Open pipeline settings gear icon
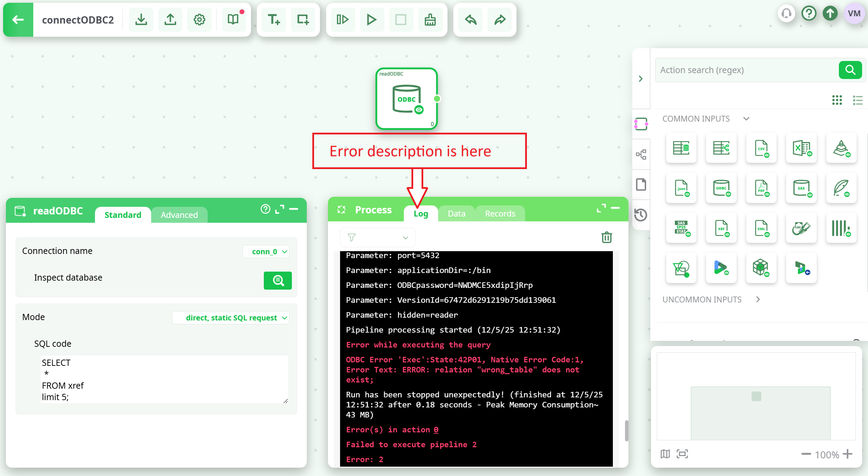The height and width of the screenshot is (476, 868). [199, 20]
